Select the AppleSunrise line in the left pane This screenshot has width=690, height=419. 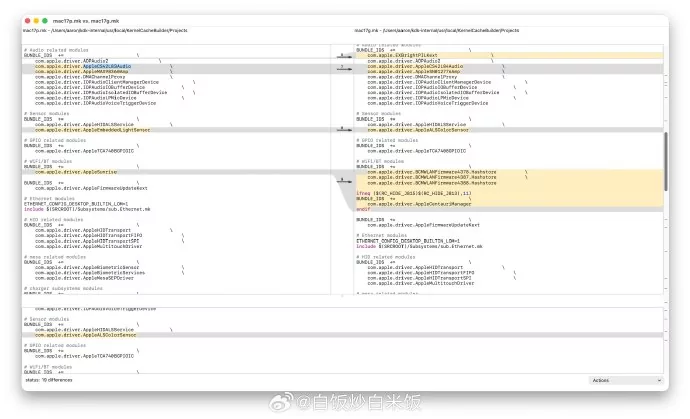[x=75, y=171]
